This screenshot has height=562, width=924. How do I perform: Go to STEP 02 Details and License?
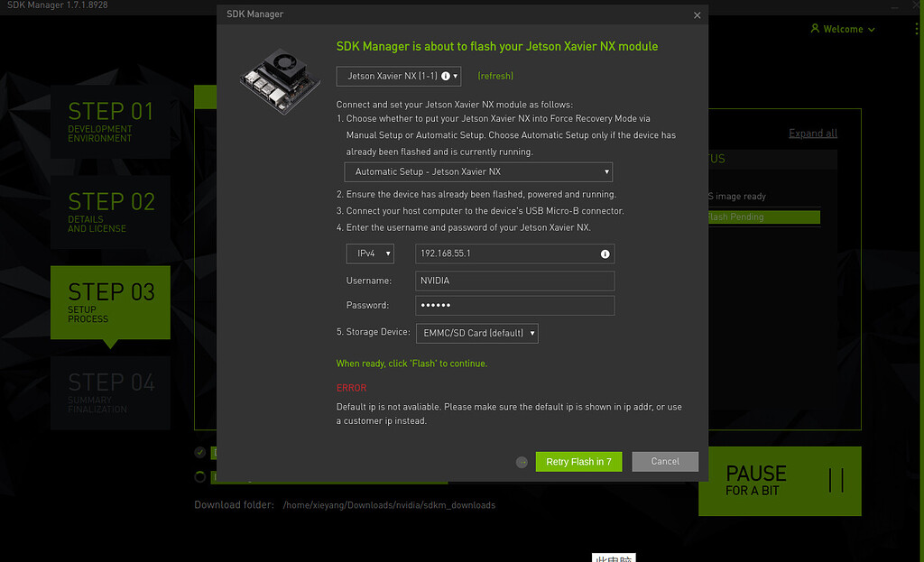coord(110,212)
